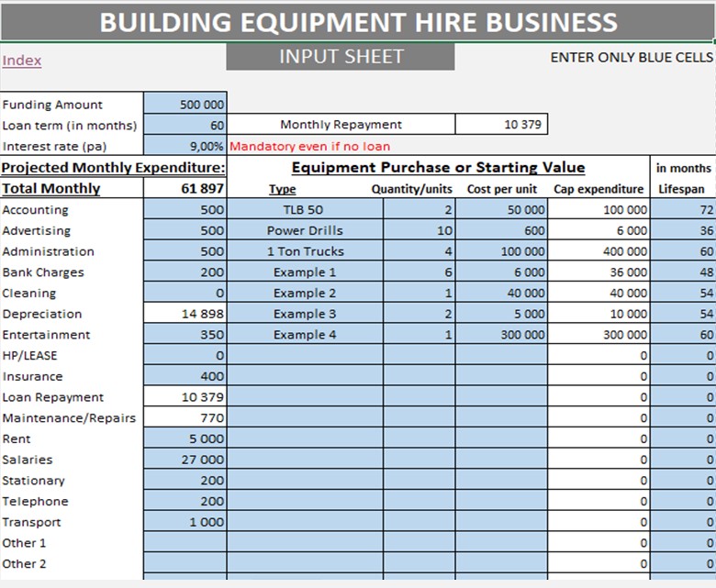
Task: Click the Cost per unit column header
Action: (501, 189)
